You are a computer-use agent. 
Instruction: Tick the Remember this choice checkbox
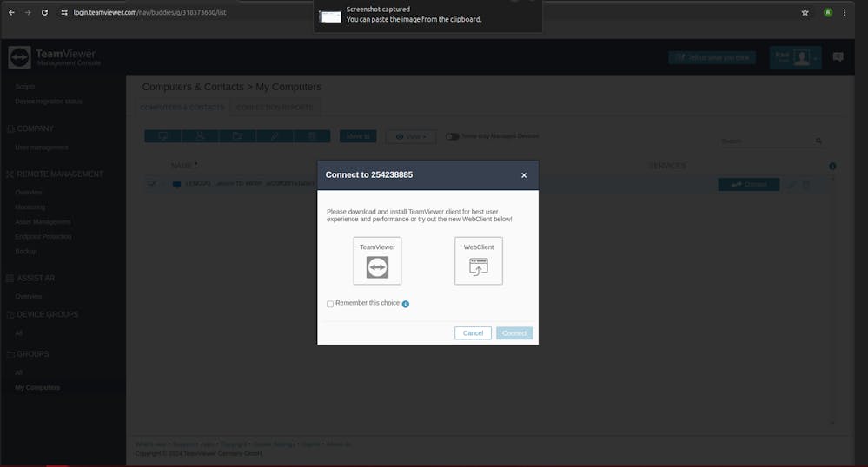click(330, 304)
